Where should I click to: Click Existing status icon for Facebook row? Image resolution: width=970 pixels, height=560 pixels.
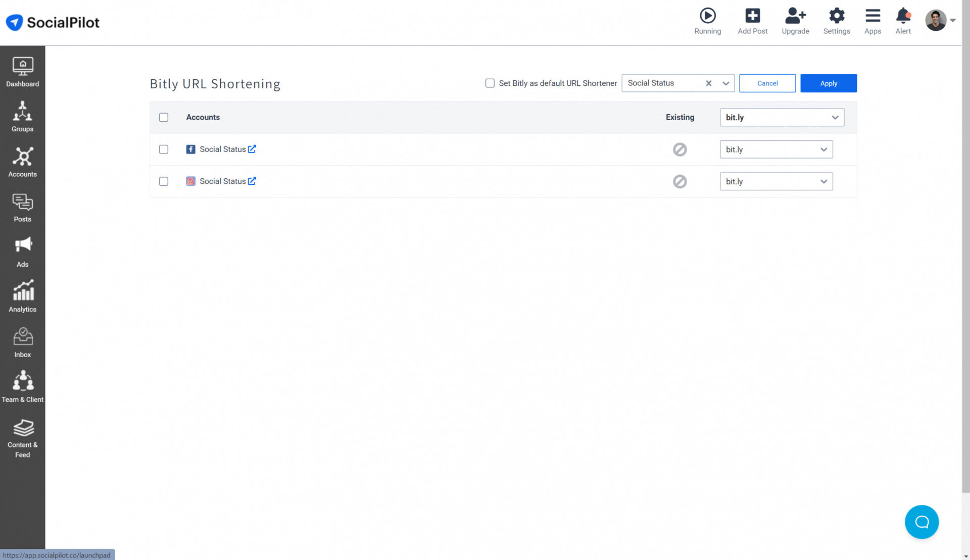(x=680, y=149)
